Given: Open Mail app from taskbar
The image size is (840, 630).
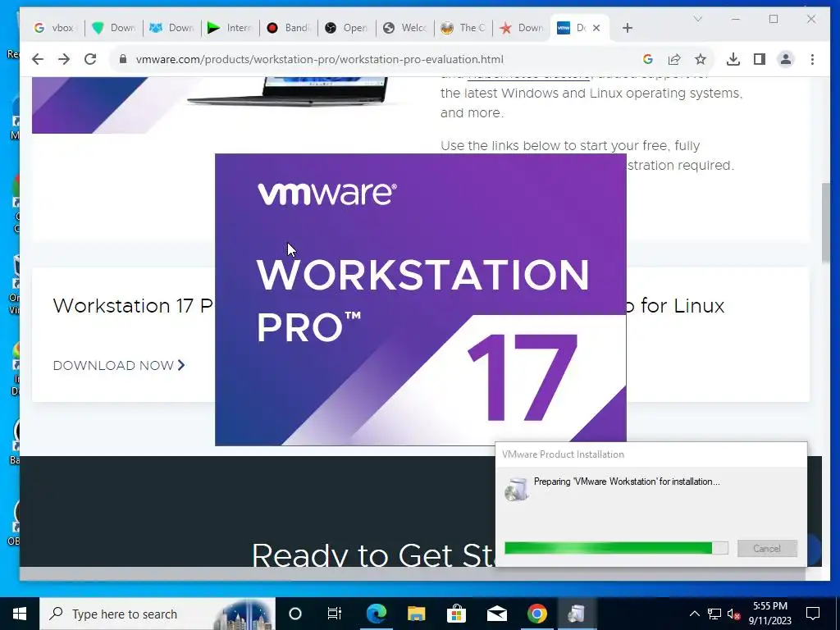Looking at the screenshot, I should coord(496,614).
